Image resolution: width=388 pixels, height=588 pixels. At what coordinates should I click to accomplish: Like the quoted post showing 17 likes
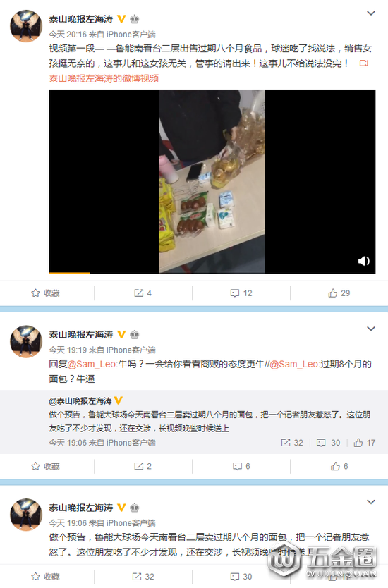pos(364,443)
